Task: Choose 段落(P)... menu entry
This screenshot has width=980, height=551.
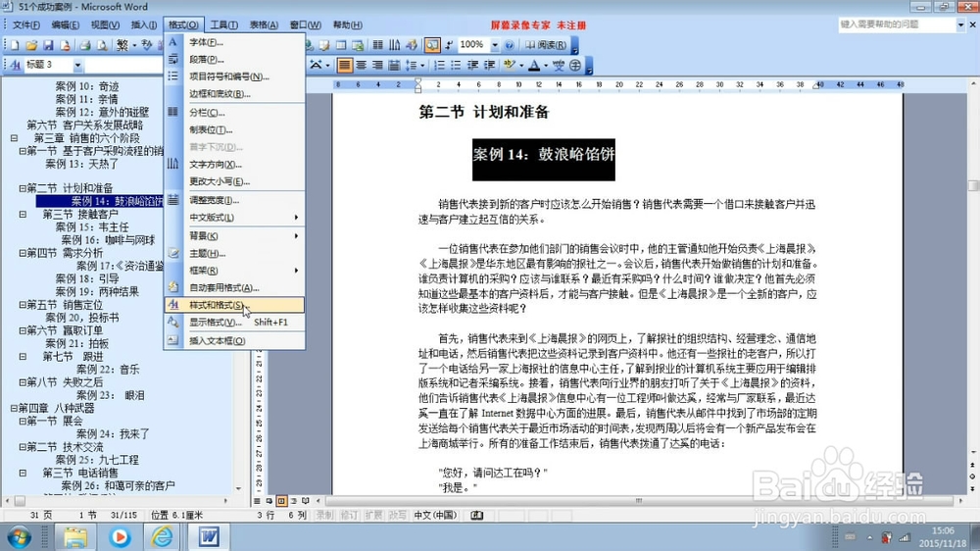Action: [234, 60]
